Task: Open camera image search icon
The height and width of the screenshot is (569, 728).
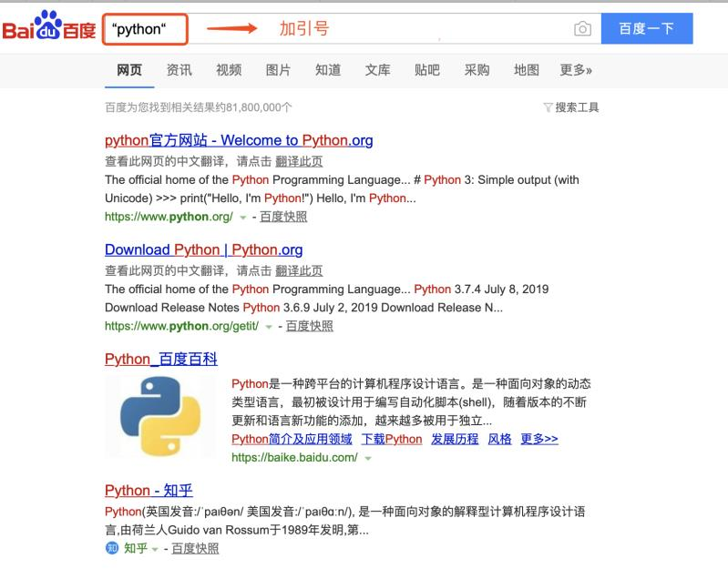Action: [x=582, y=29]
